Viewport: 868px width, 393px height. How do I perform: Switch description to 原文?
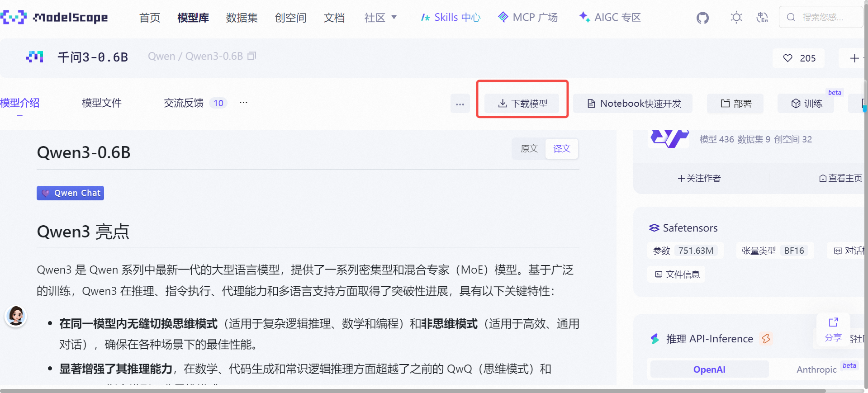coord(529,149)
